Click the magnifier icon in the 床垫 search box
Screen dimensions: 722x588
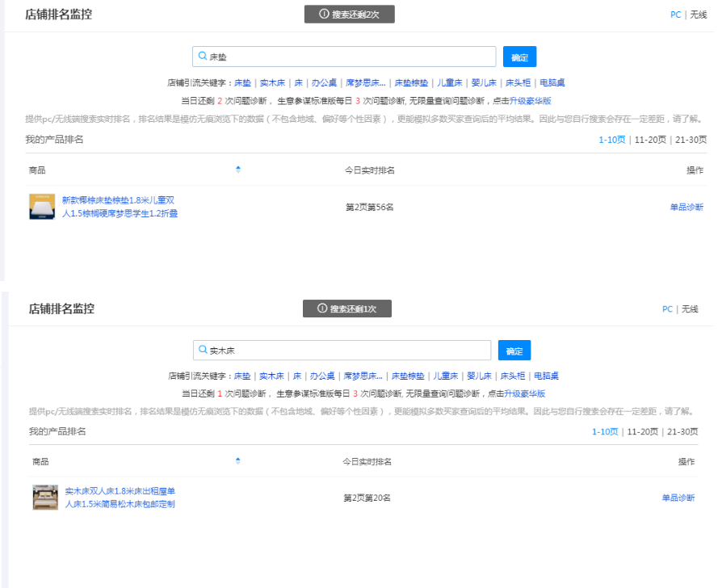203,57
